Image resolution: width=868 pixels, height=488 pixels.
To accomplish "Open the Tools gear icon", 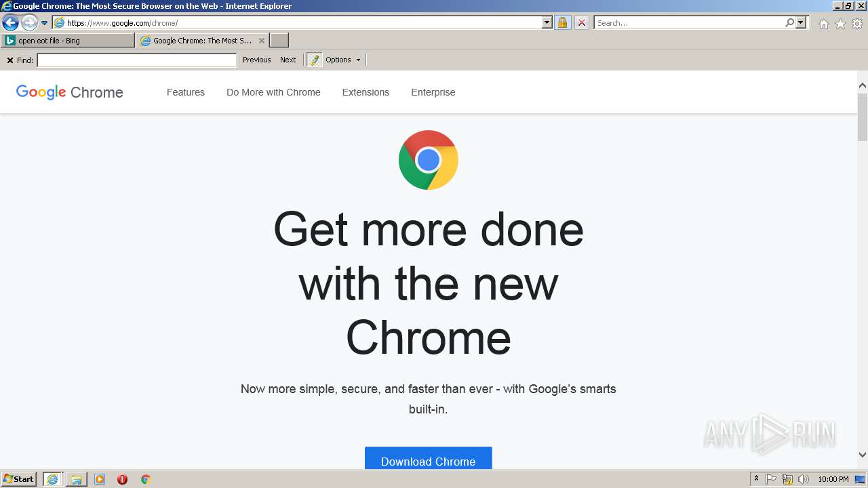I will [857, 24].
